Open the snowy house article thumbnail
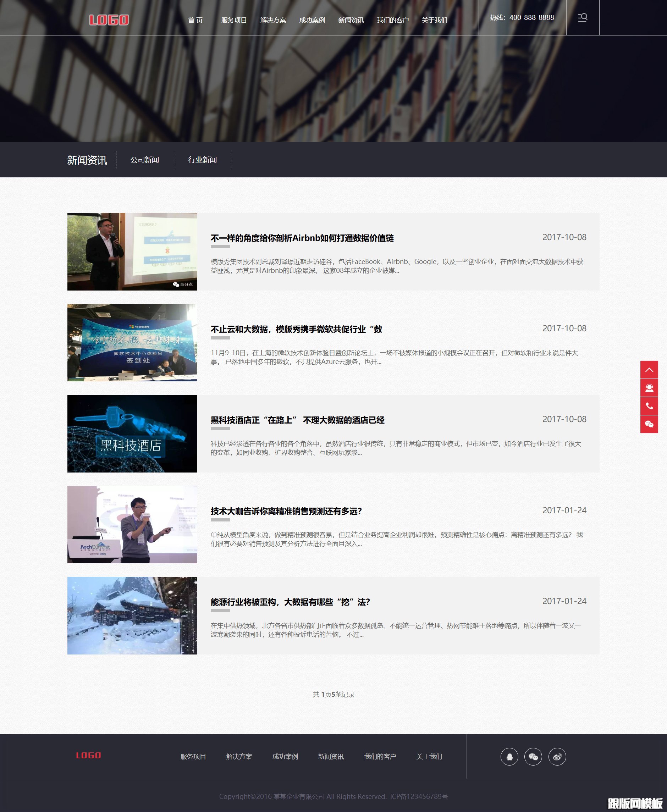 click(132, 615)
